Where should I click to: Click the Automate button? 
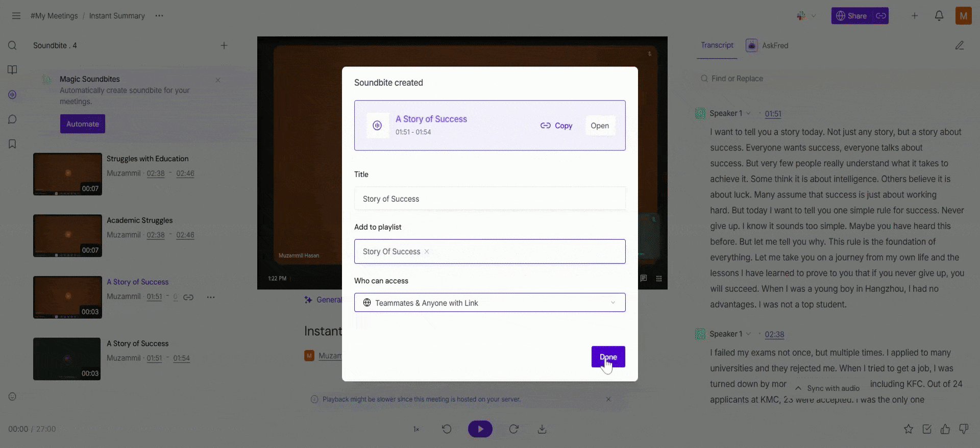83,124
